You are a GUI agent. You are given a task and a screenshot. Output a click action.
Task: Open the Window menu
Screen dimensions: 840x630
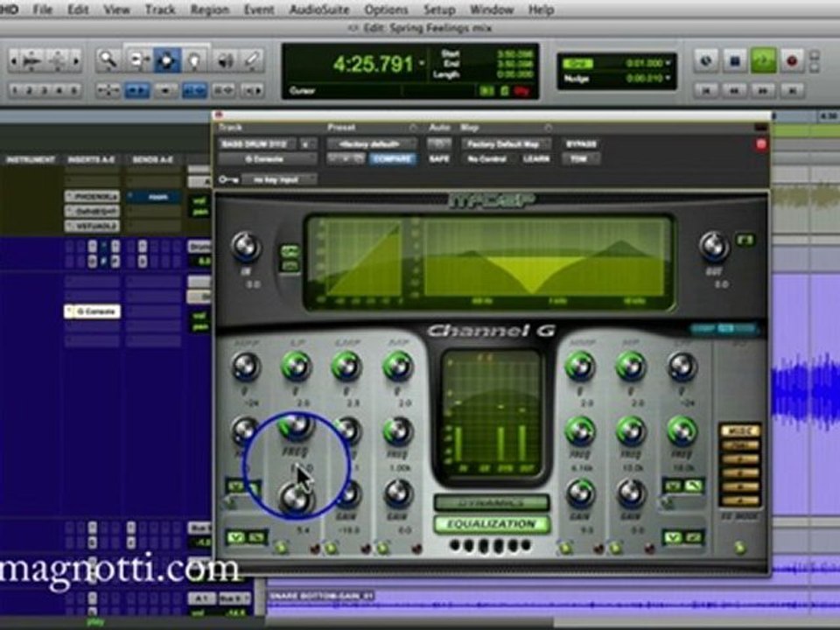coord(491,10)
